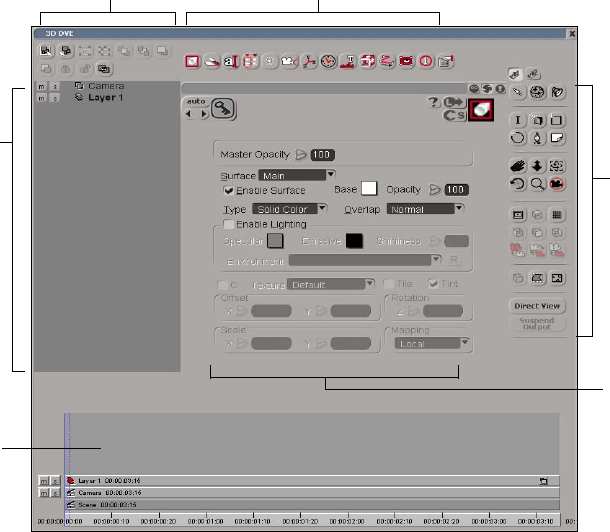Click timeline ruler at 00:00:01:00
This screenshot has height=532, width=610.
point(206,521)
